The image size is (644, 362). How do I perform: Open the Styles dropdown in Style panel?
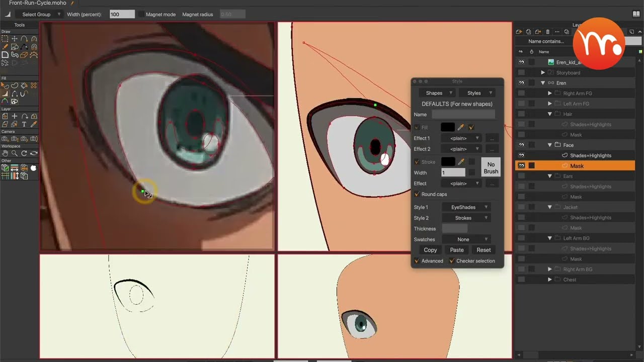(477, 93)
